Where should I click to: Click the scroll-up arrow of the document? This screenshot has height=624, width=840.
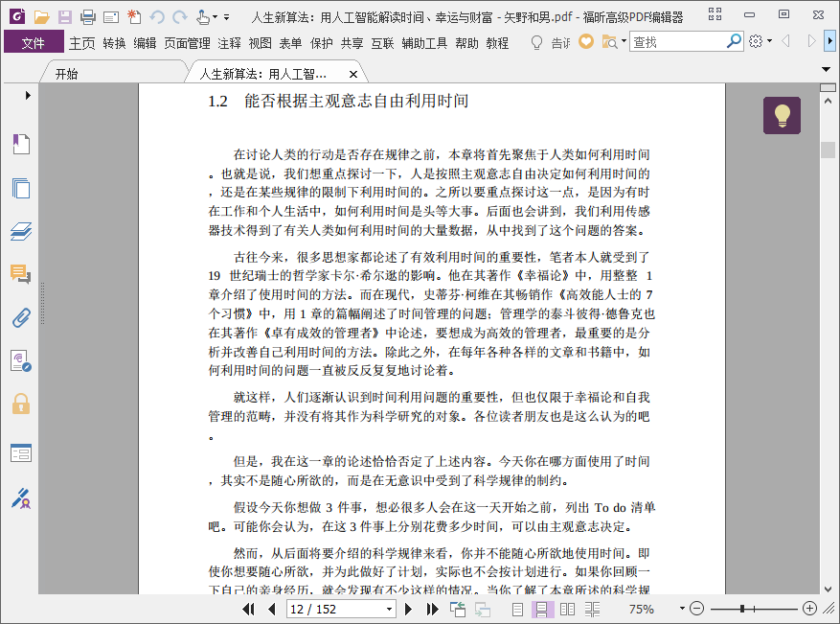pos(828,101)
